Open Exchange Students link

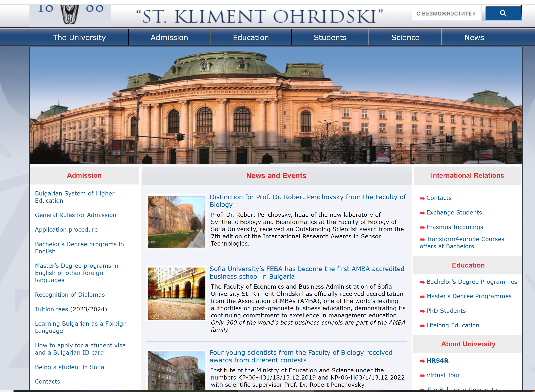[454, 212]
